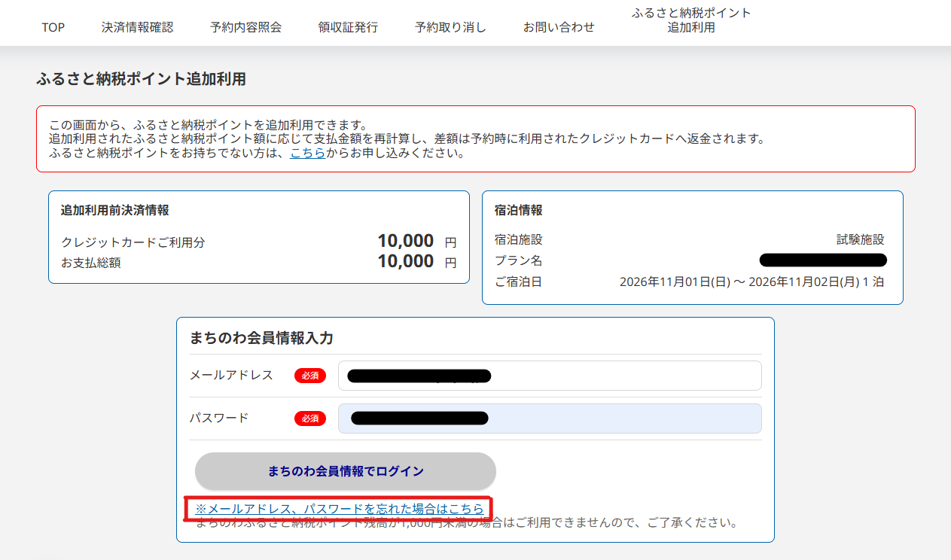
Task: Click the まちのわ会員情報入力 heading
Action: click(261, 338)
